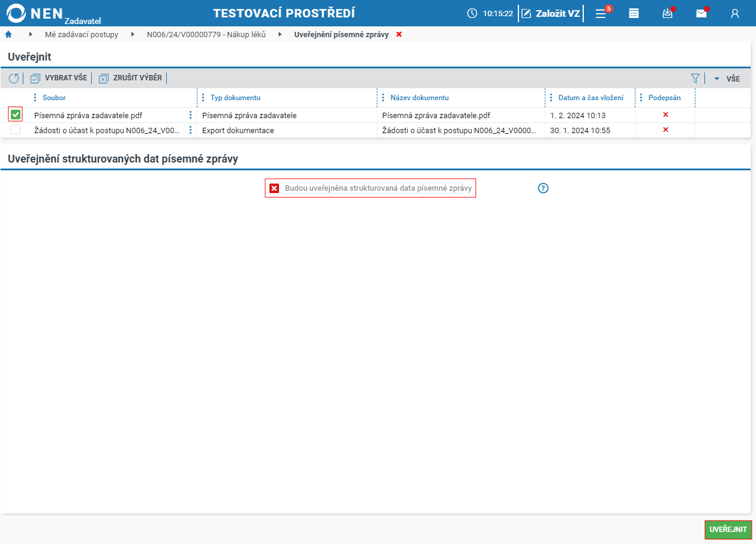Expand the VŠE dropdown arrow
The image size is (756, 544).
716,79
